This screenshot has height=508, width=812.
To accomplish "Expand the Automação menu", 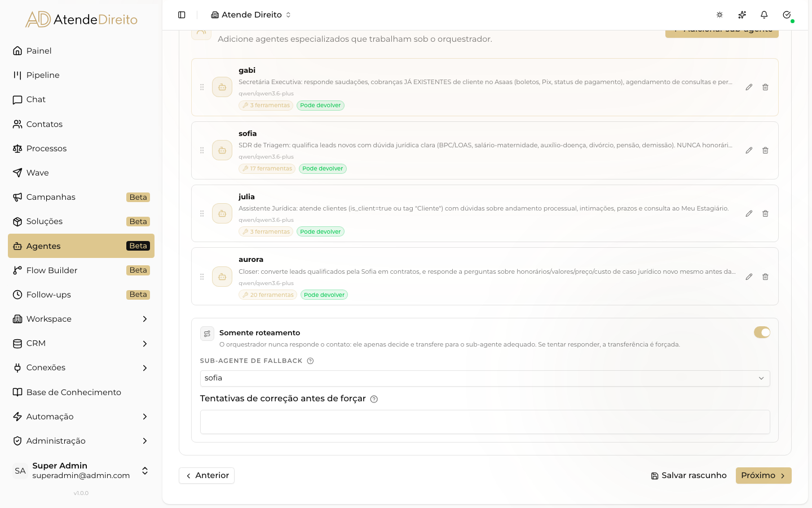I will (81, 417).
